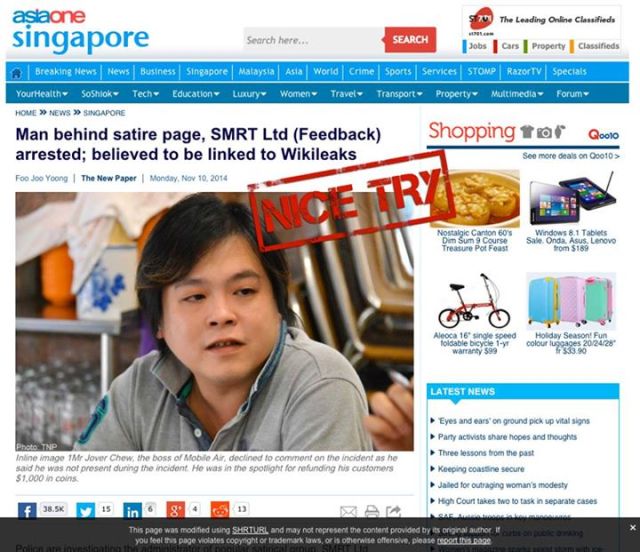
Task: Open the foldable bicycle product thumbnail
Action: click(474, 301)
